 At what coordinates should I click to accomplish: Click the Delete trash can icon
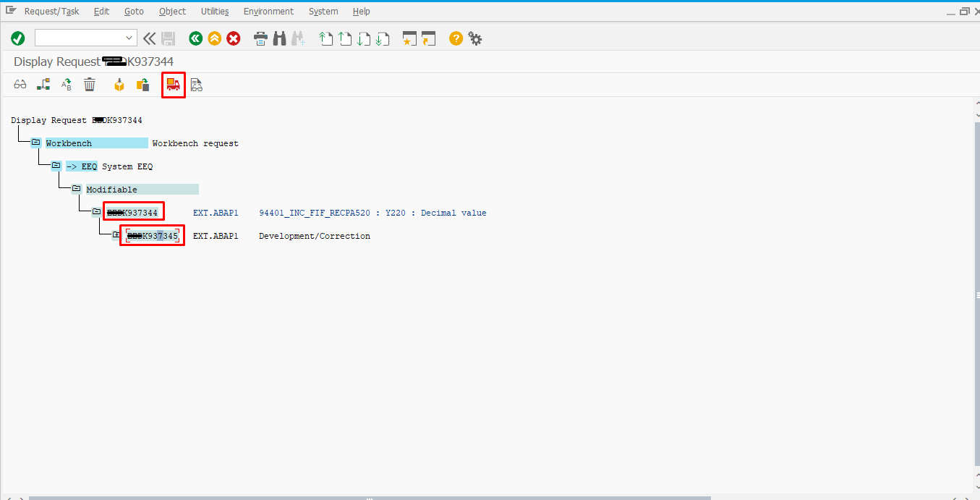tap(90, 85)
